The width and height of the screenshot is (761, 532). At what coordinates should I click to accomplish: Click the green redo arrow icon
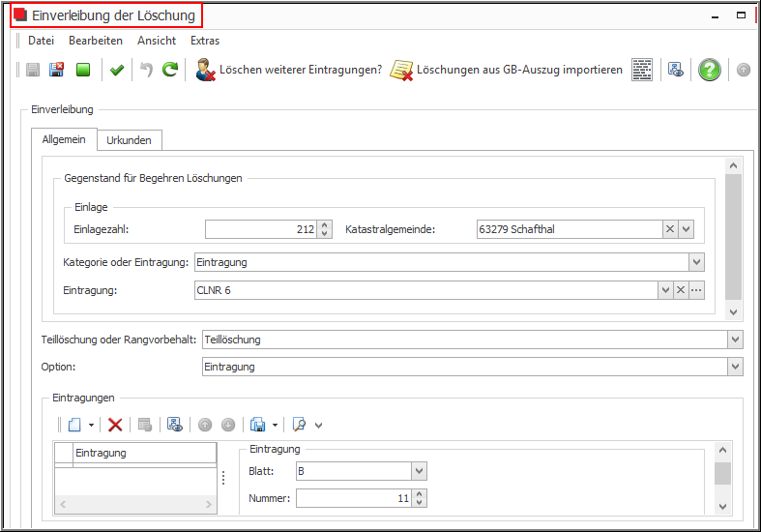point(170,70)
